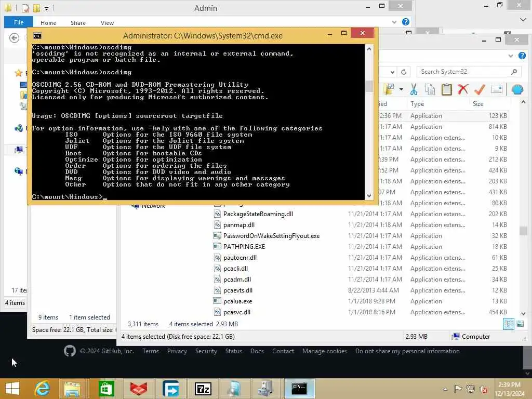
Task: Click the orange checkmark Rename icon
Action: [480, 89]
